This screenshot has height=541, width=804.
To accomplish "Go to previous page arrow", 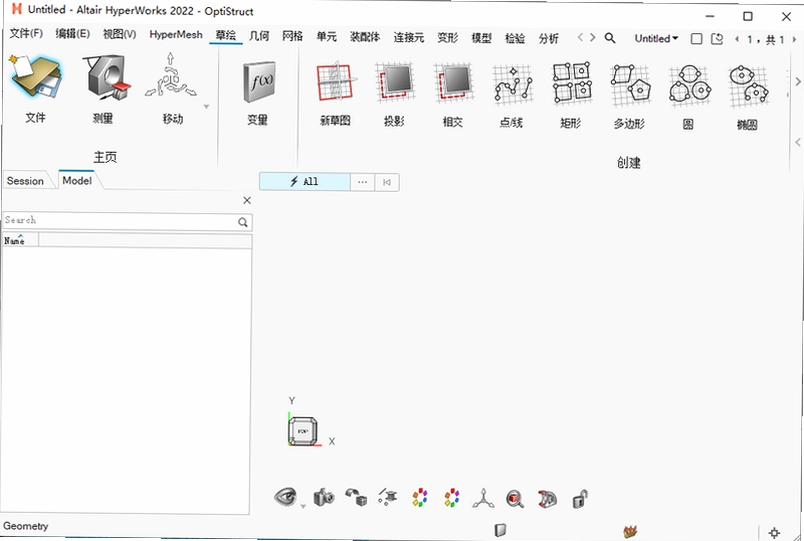I will (x=737, y=39).
